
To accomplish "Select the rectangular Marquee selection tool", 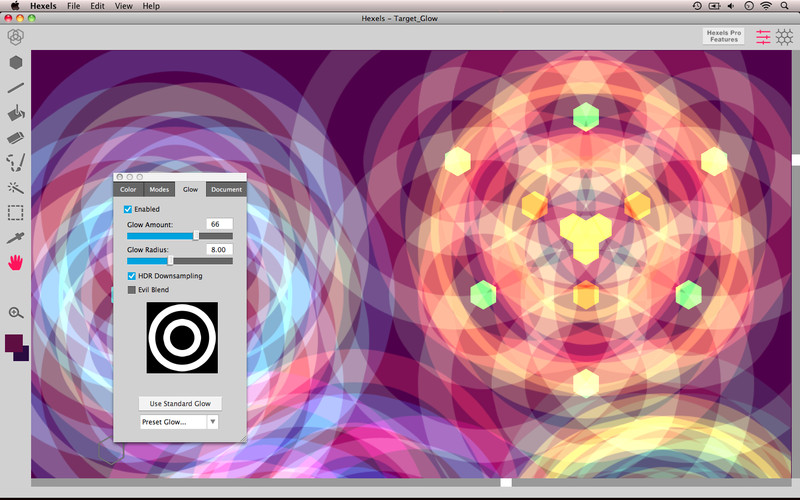I will pyautogui.click(x=15, y=213).
